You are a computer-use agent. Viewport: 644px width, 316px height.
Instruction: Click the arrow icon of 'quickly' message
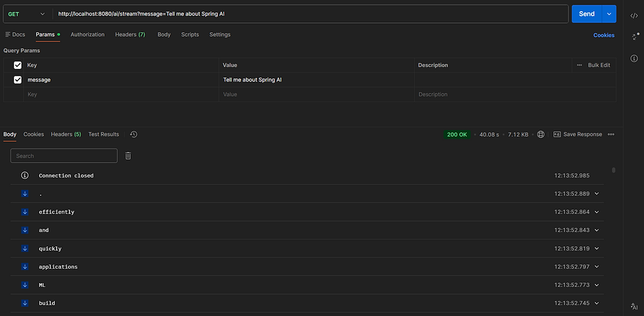tap(25, 248)
